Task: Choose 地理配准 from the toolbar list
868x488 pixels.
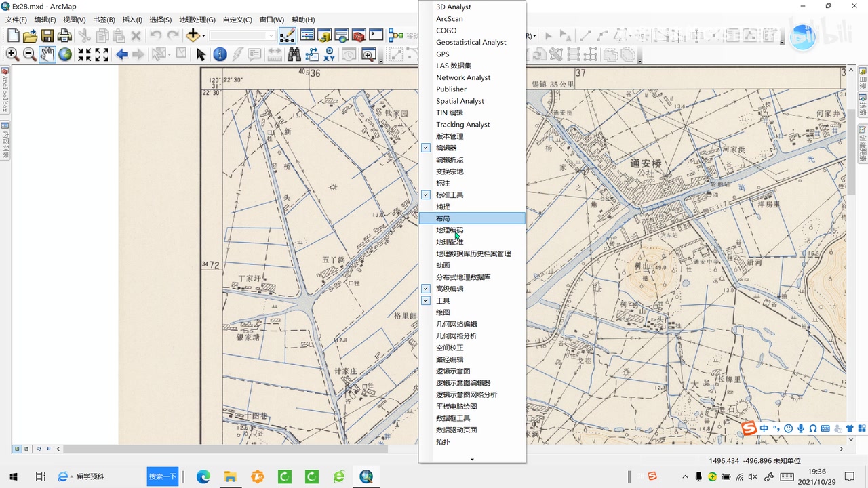Action: tap(450, 242)
